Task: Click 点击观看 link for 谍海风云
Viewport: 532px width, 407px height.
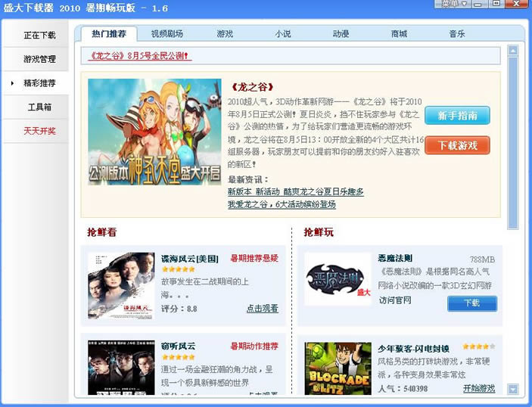Action: (x=263, y=309)
